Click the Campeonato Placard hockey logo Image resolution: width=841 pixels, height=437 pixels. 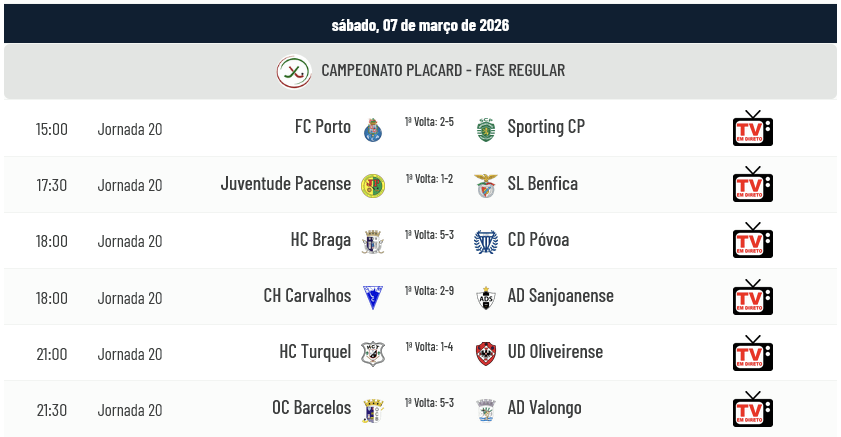coord(293,71)
